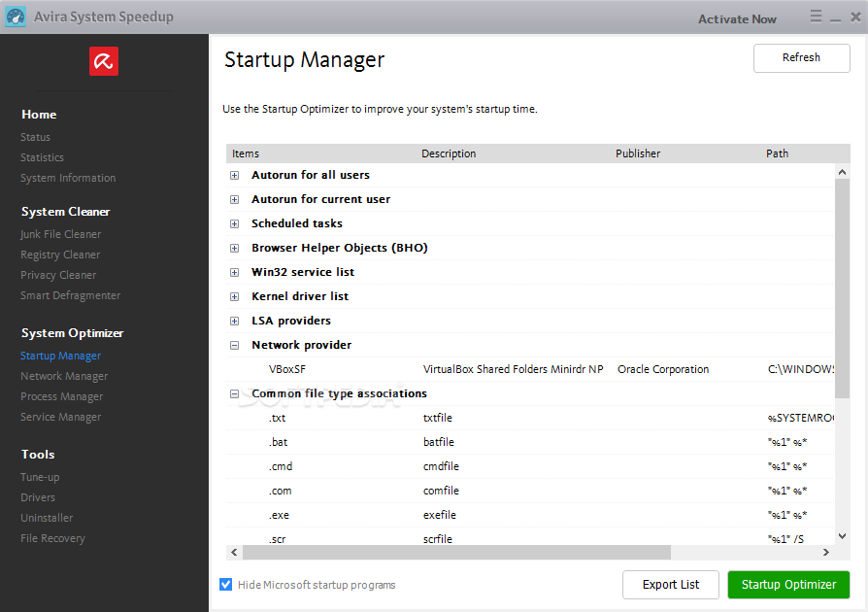
Task: Sort by the Description column header
Action: coord(449,153)
